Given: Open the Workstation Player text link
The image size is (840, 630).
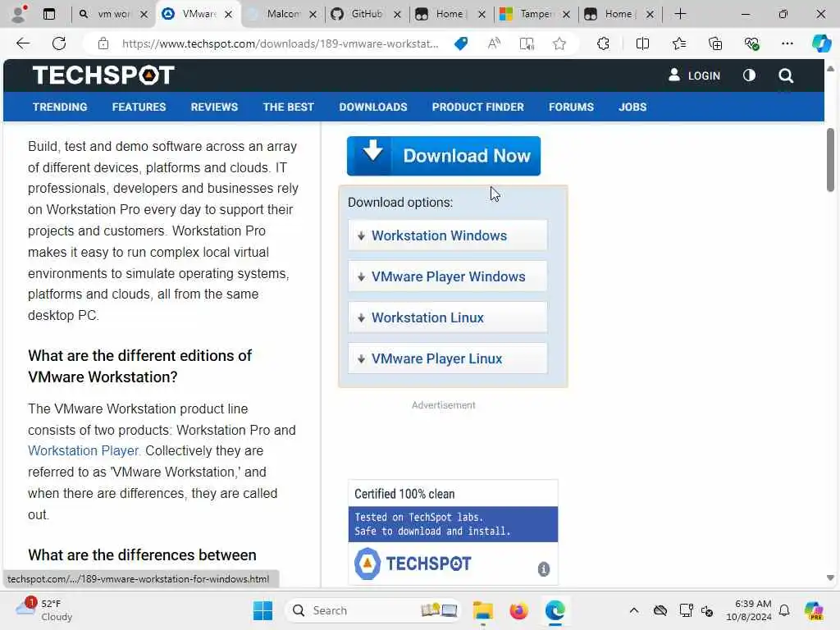Looking at the screenshot, I should [83, 451].
